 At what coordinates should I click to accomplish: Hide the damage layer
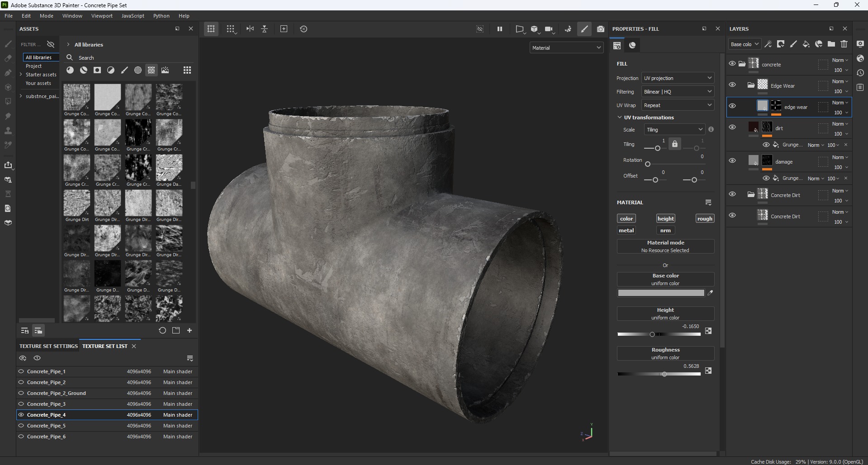tap(732, 161)
